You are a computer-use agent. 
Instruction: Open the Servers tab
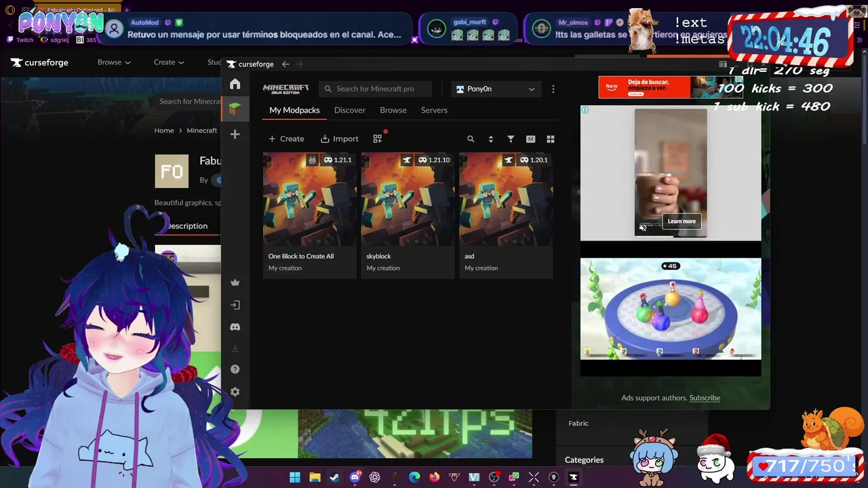pos(434,110)
